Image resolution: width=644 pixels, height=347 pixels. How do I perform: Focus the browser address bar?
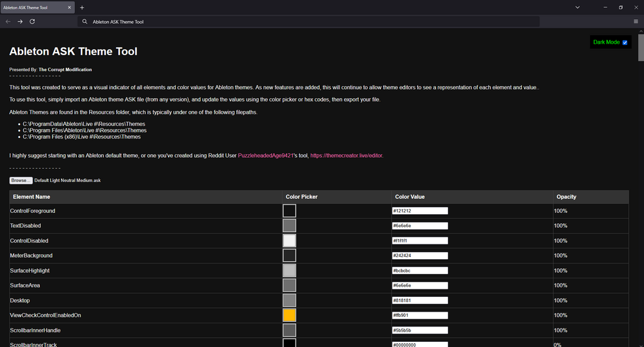point(308,22)
